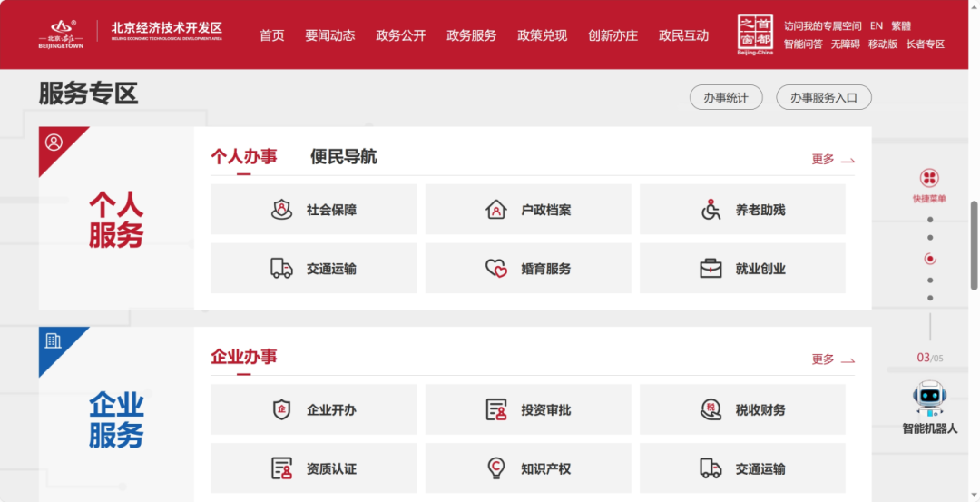980x502 pixels.
Task: Click the 就业创业 briefcase icon
Action: click(710, 269)
